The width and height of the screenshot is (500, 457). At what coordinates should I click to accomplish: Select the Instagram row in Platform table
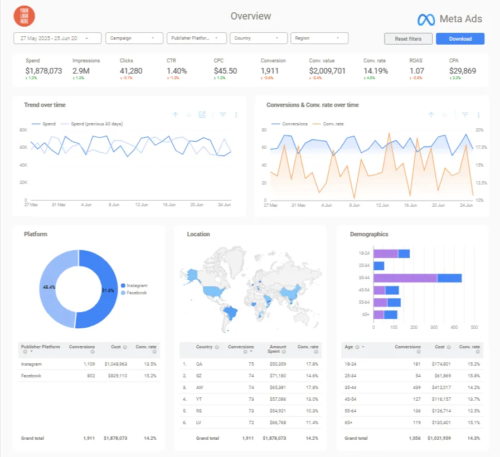89,364
